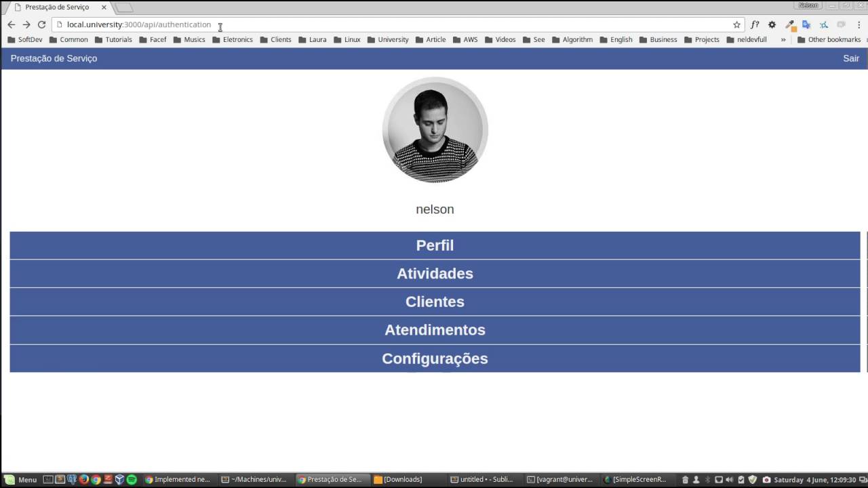This screenshot has width=868, height=488.
Task: Switch to the [vagrant@univer... terminal window
Action: click(561, 479)
